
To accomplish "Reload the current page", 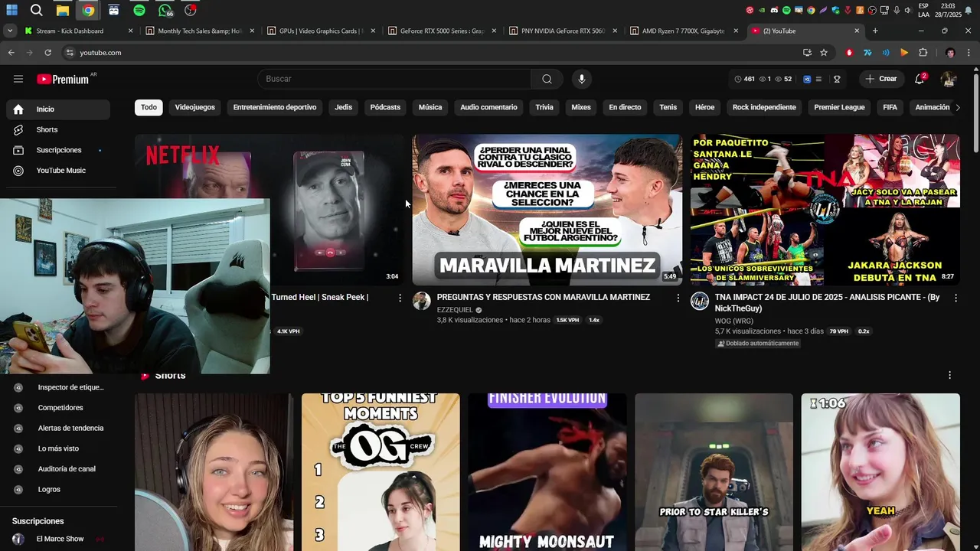I will 47,53.
